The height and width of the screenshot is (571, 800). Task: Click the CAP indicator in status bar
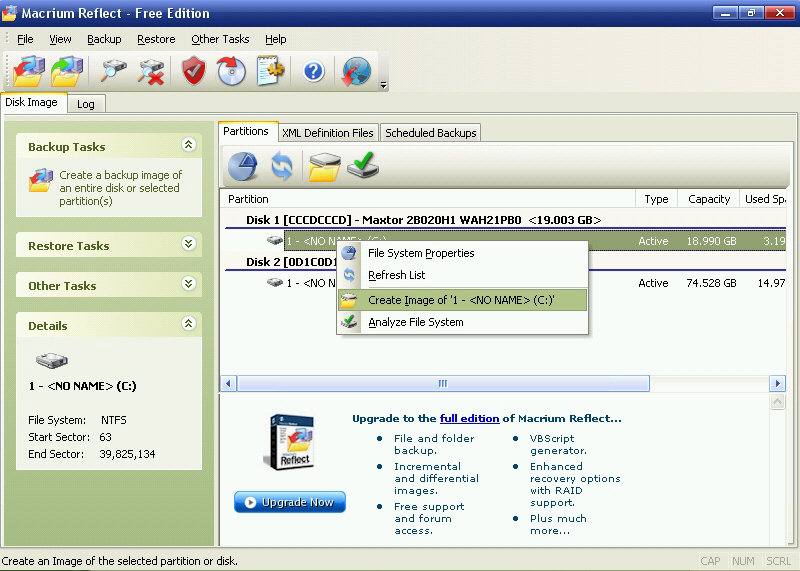click(x=710, y=561)
